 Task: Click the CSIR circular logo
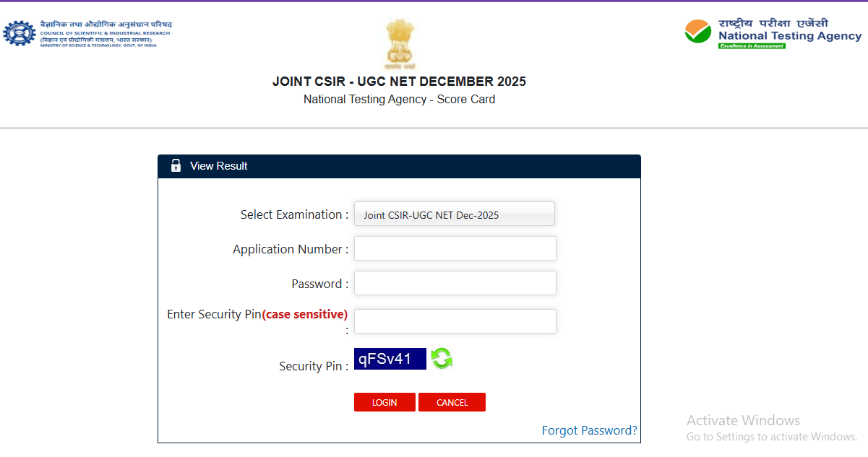point(20,32)
